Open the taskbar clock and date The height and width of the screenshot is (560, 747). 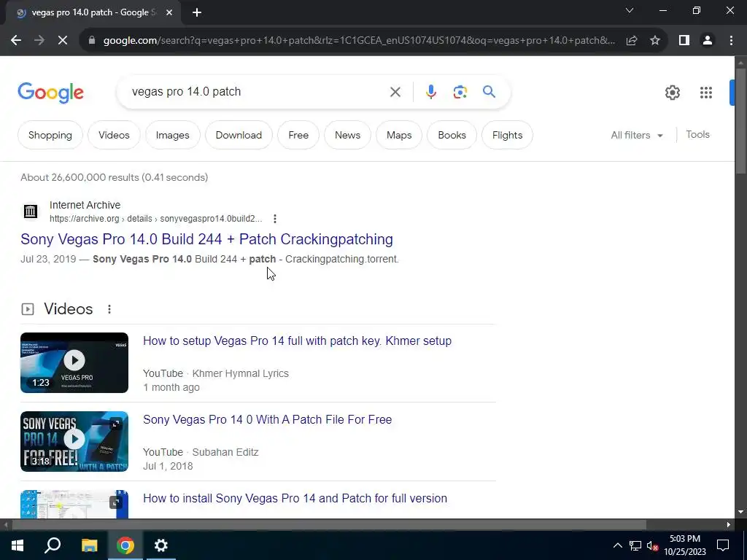(x=684, y=545)
